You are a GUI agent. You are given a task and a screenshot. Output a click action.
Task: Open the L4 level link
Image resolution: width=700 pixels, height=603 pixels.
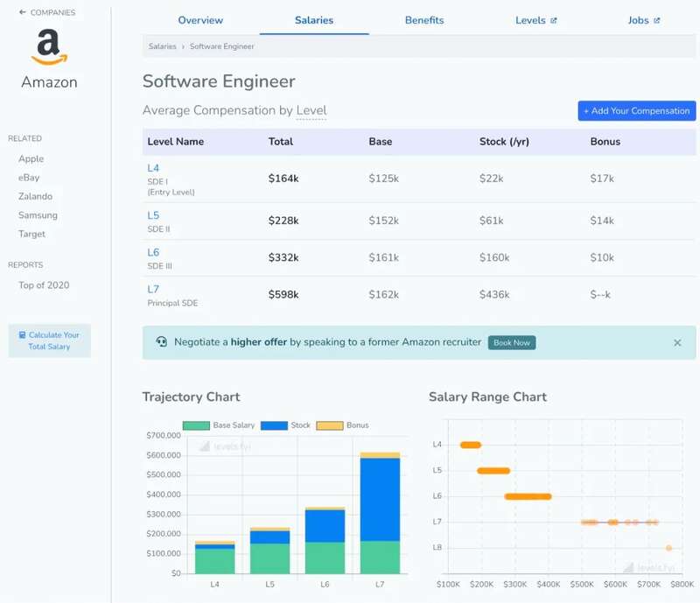(x=153, y=168)
